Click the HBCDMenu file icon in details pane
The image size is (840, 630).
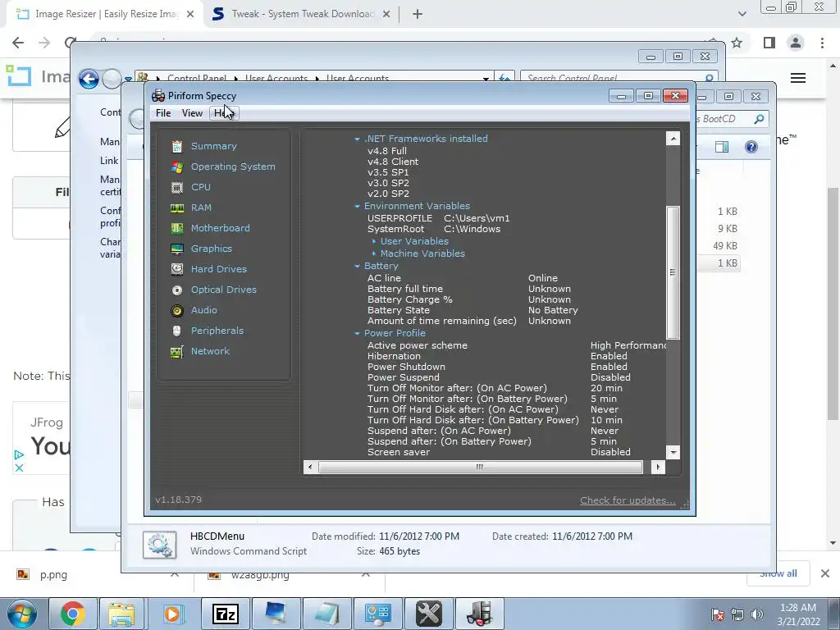[x=160, y=545]
